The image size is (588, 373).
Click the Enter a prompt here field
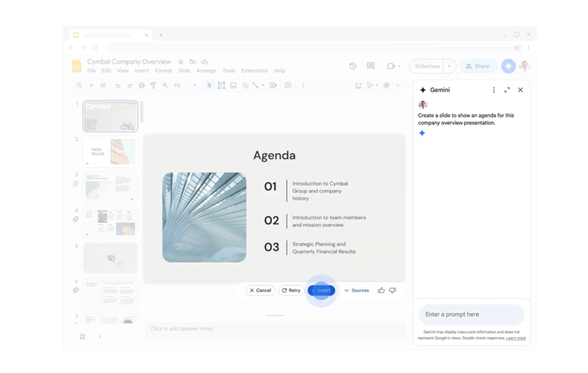tap(471, 315)
